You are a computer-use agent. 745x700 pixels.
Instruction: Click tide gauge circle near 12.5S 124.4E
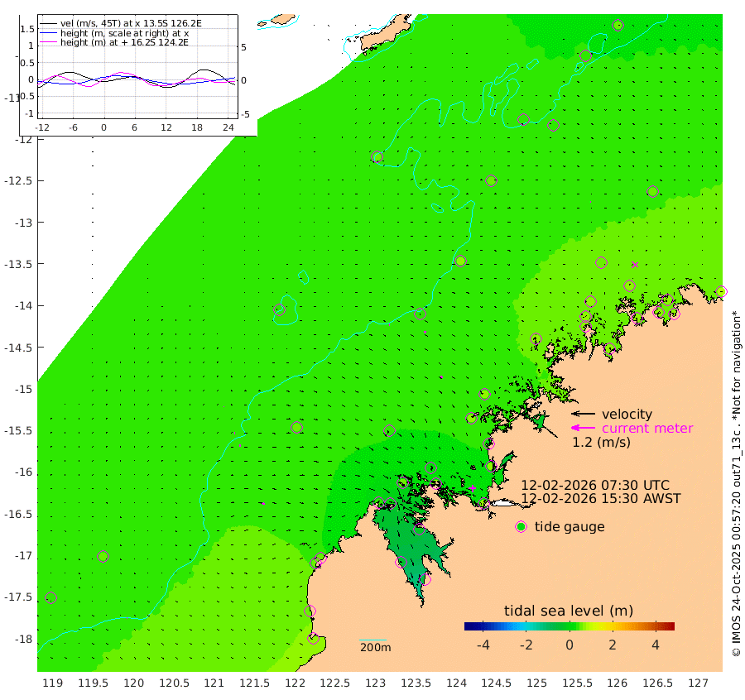tap(491, 181)
